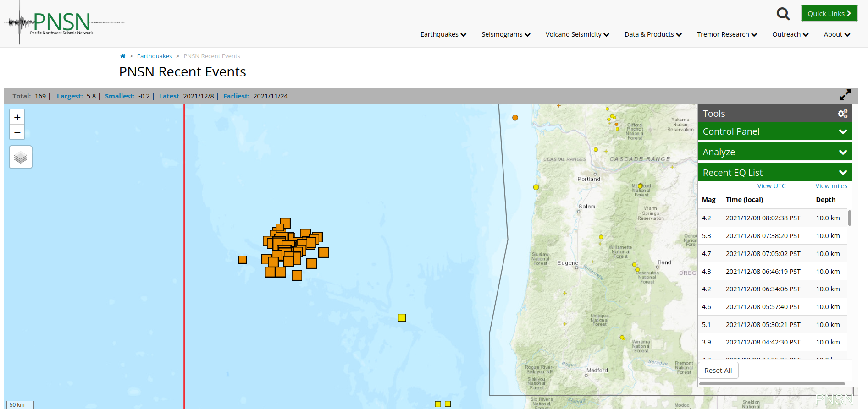The height and width of the screenshot is (409, 868).
Task: Click the red vertical line on map
Action: click(184, 256)
